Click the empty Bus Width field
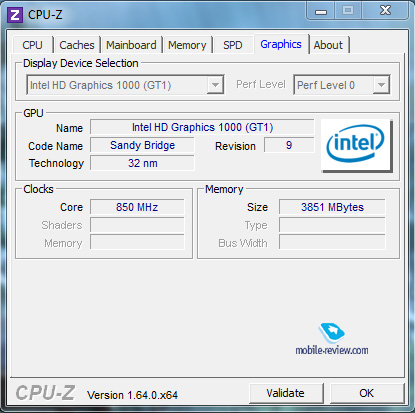This screenshot has width=415, height=413. (332, 243)
